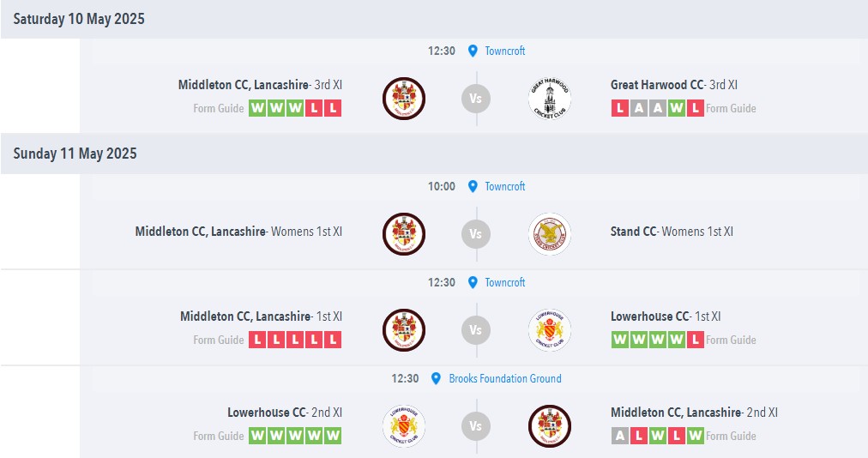This screenshot has width=868, height=458.
Task: Select Middleton CC, Lancashire 2nd XI team name
Action: [x=694, y=413]
